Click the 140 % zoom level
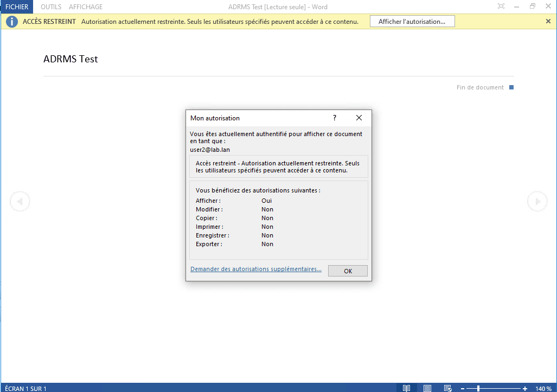The height and width of the screenshot is (392, 557). pyautogui.click(x=543, y=389)
